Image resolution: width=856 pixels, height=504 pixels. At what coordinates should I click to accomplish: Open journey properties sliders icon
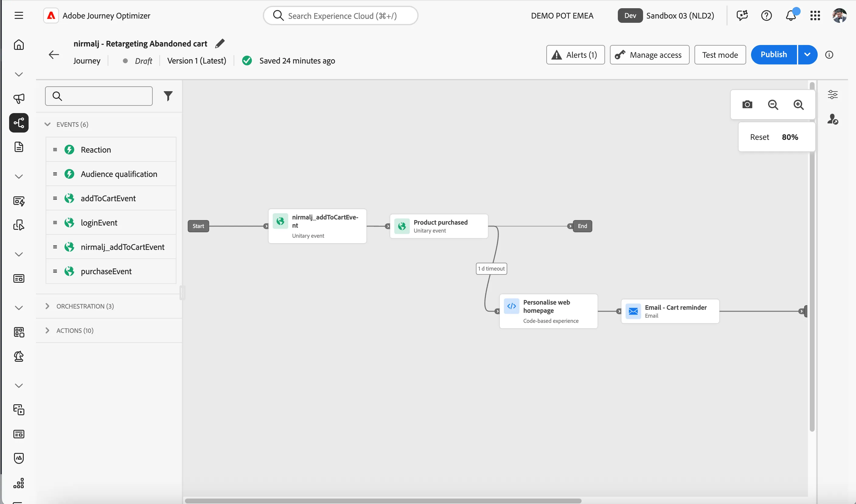point(833,95)
